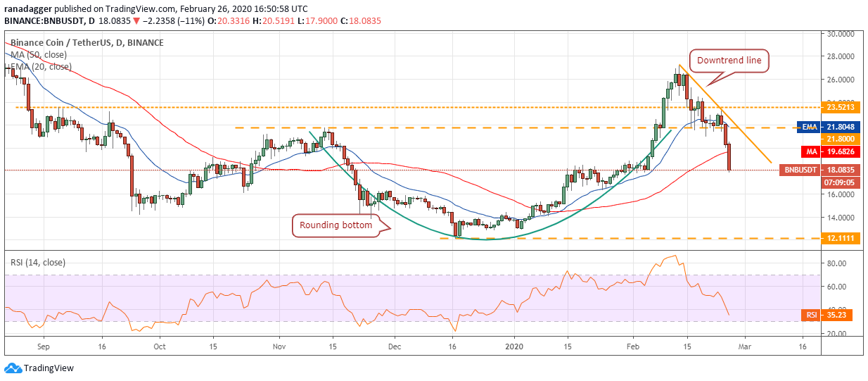
Task: Click the 'EMA (20, close)' indicator legend
Action: pos(40,67)
